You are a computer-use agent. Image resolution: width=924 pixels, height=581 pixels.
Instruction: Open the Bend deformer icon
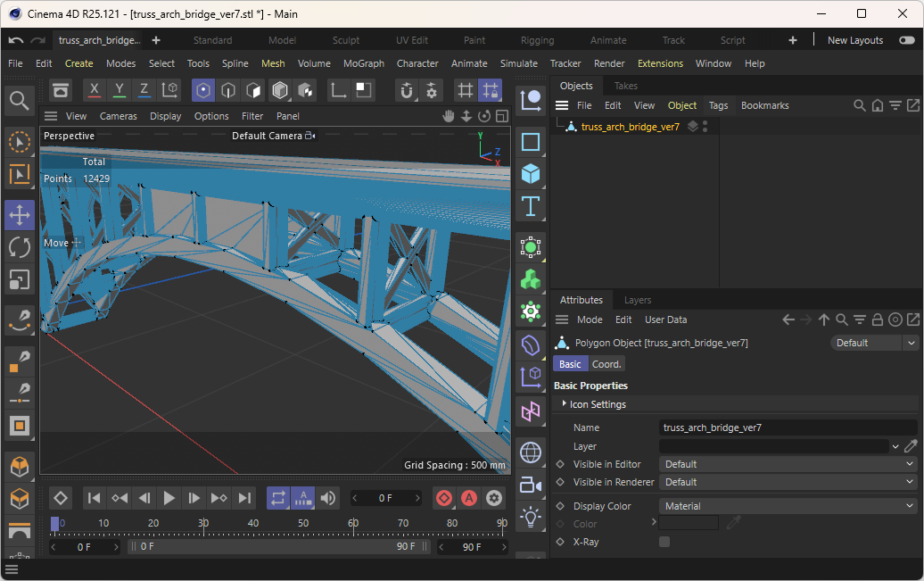click(531, 345)
